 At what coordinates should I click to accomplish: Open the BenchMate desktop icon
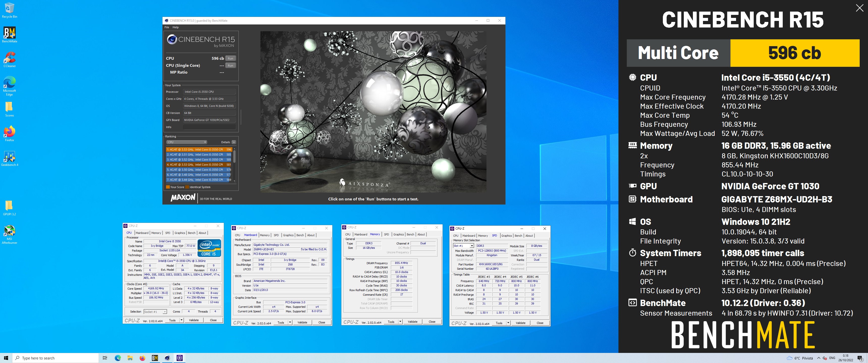click(9, 35)
